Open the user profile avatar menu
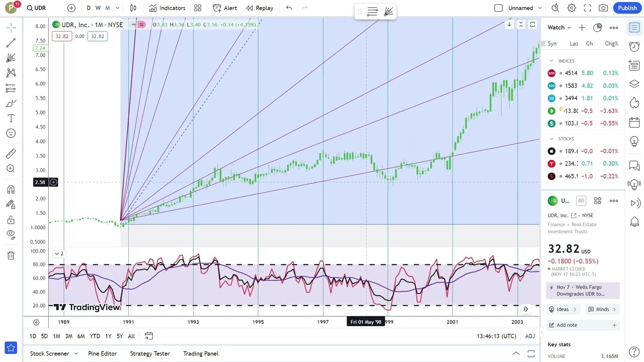Viewport: 644px width, 362px height. point(11,8)
